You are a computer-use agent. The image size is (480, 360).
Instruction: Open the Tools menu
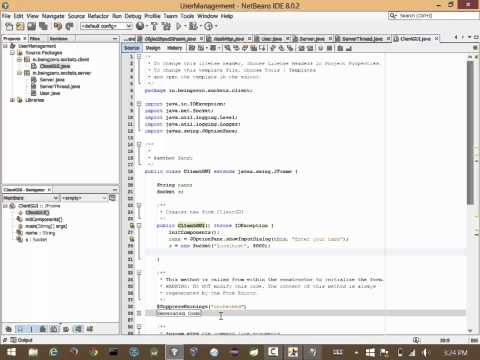[187, 16]
